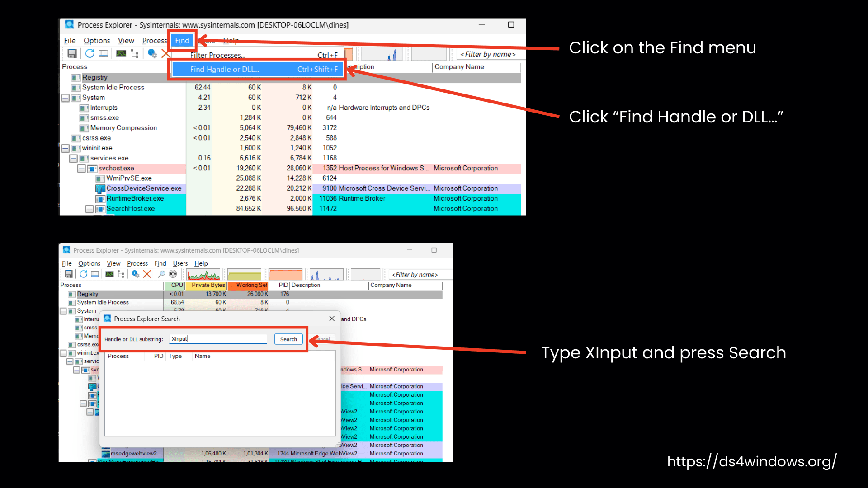Image resolution: width=868 pixels, height=488 pixels.
Task: Collapse services node in window behind Search dialog
Action: [70, 361]
